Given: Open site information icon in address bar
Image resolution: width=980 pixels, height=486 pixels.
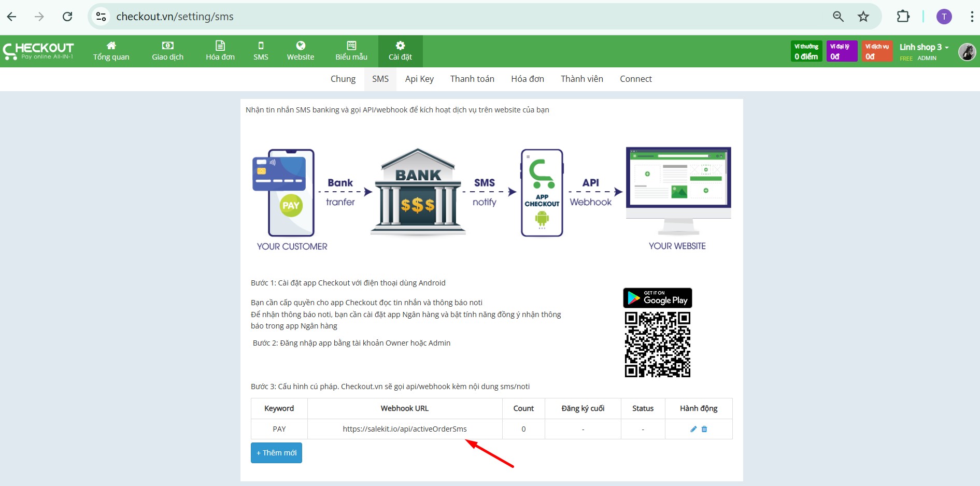Looking at the screenshot, I should (x=101, y=17).
